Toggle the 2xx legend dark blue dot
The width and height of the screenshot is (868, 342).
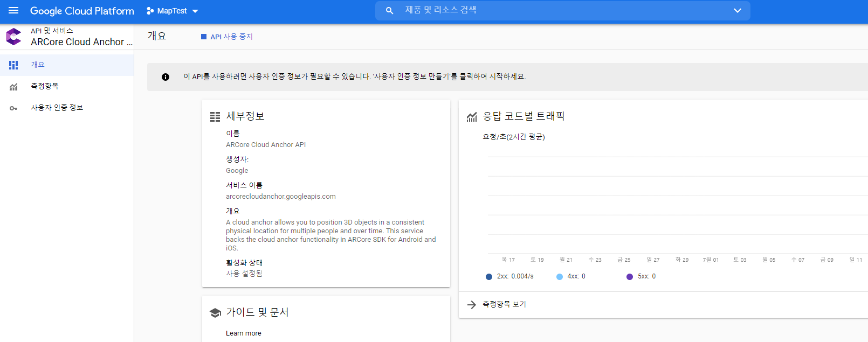[x=489, y=277]
